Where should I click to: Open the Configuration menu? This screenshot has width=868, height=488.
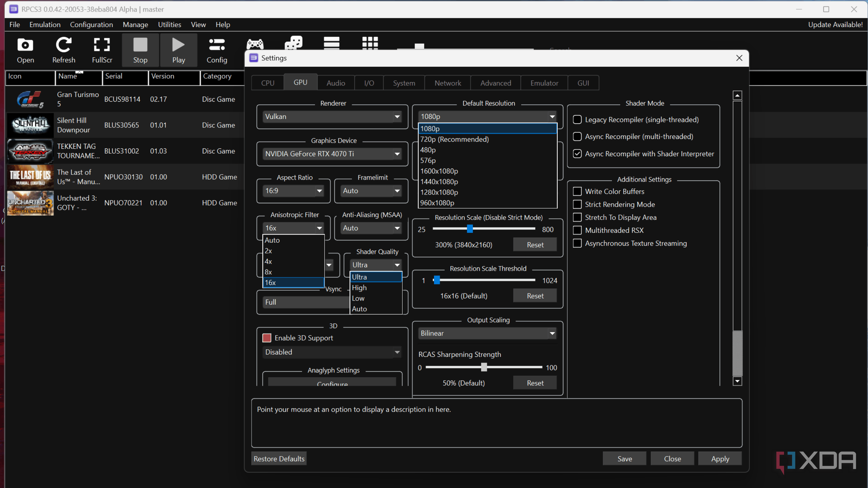coord(91,25)
